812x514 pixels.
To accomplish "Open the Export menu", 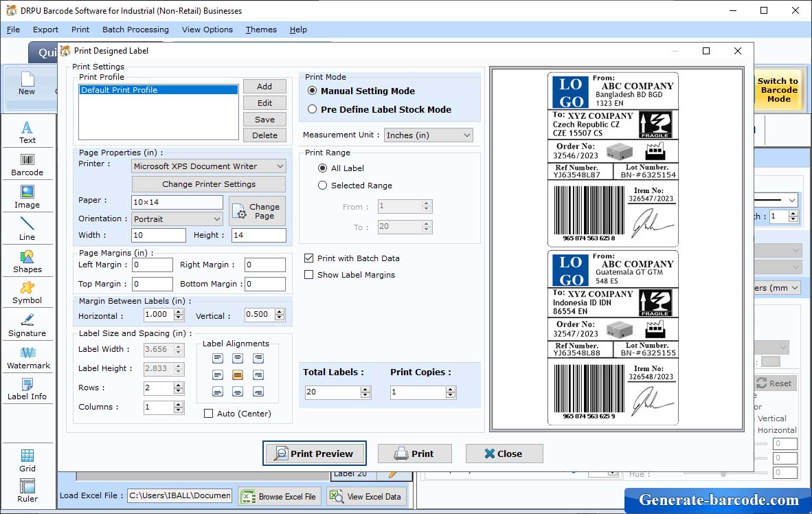I will [x=45, y=30].
